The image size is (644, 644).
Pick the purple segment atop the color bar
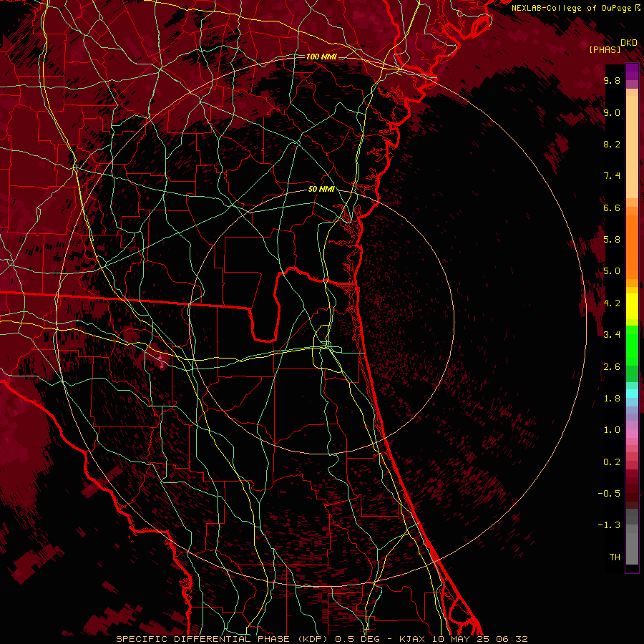[632, 72]
